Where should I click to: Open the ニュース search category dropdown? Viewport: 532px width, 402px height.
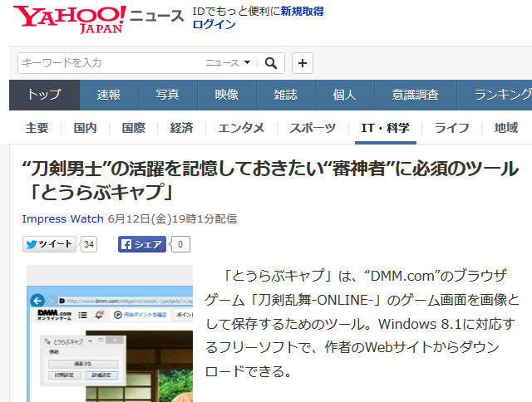click(228, 63)
